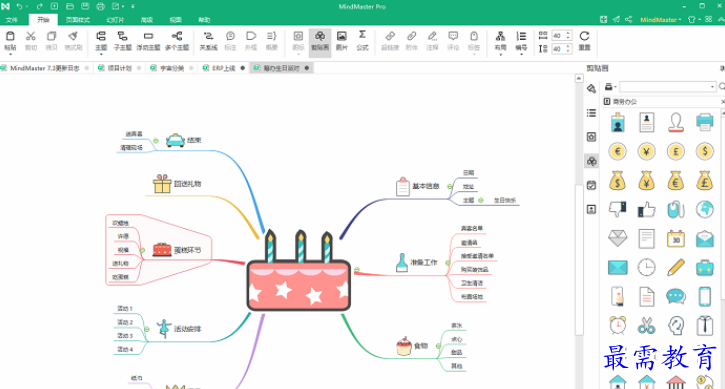Click the print icon in title bar
This screenshot has width=725, height=389.
click(x=100, y=6)
